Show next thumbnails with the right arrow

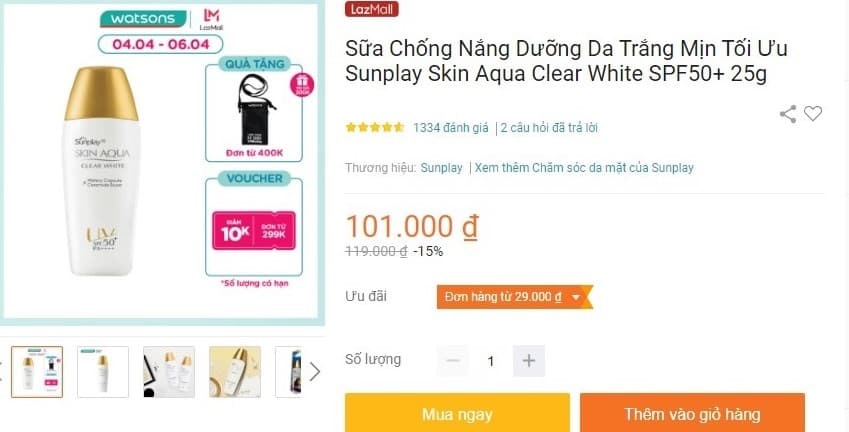(x=314, y=371)
